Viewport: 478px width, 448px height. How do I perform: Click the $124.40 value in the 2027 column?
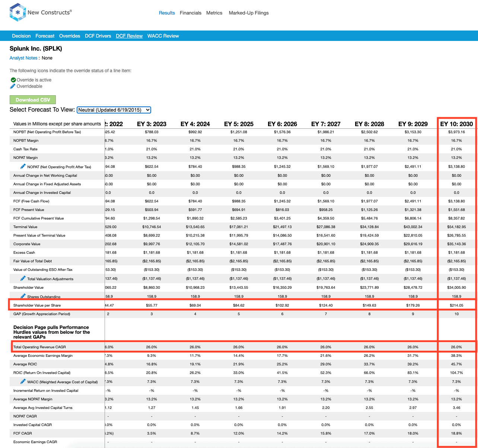(x=326, y=305)
